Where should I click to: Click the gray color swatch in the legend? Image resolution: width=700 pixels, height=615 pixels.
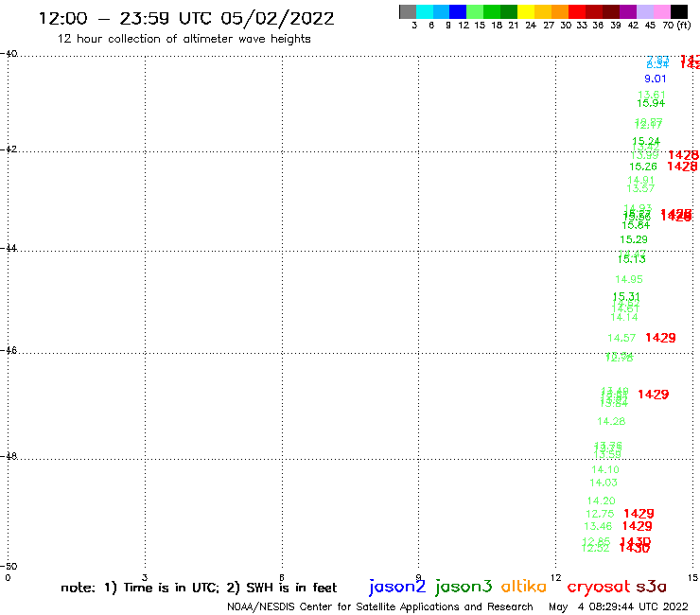[408, 12]
